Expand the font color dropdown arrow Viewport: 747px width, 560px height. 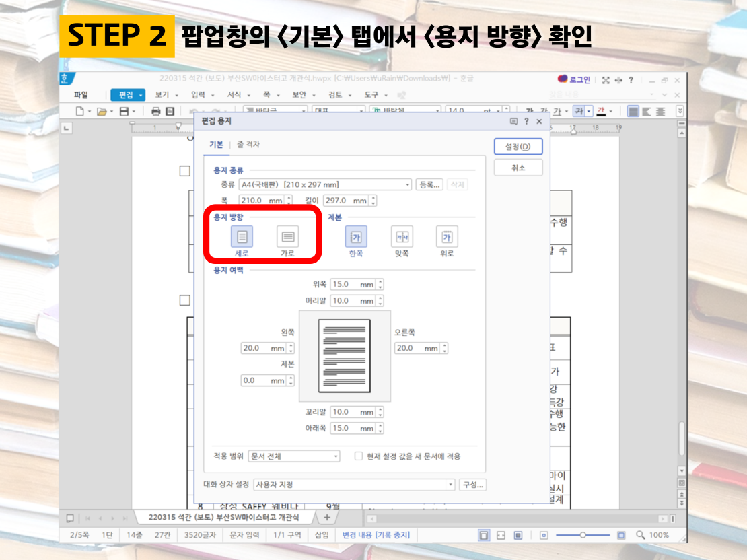[x=611, y=112]
